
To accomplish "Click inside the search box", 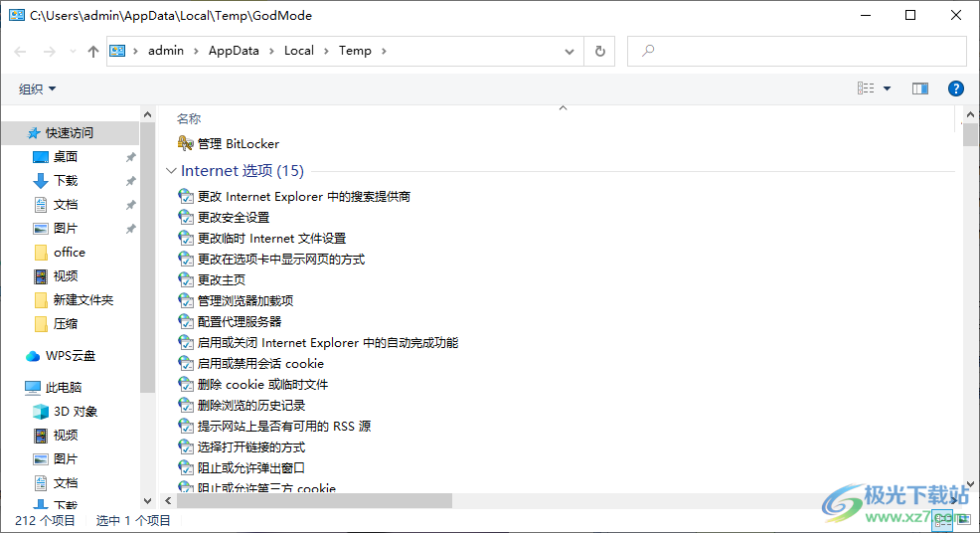I will 797,51.
